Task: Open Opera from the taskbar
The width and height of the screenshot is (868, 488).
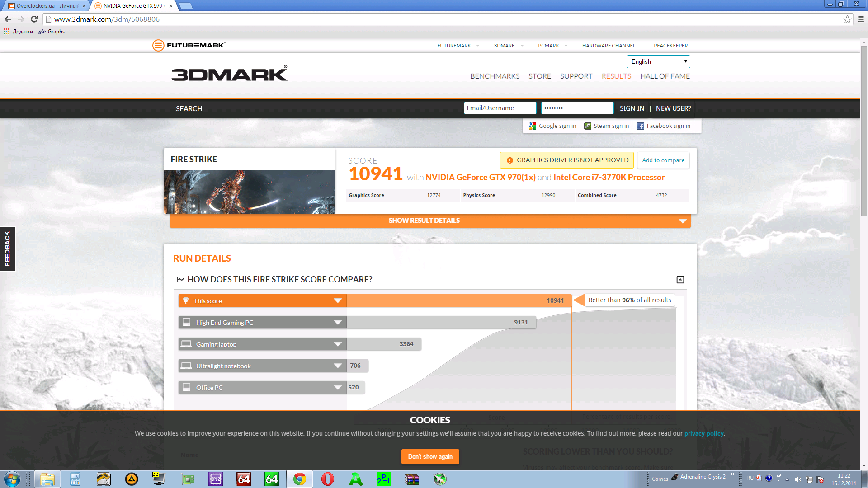Action: tap(327, 479)
